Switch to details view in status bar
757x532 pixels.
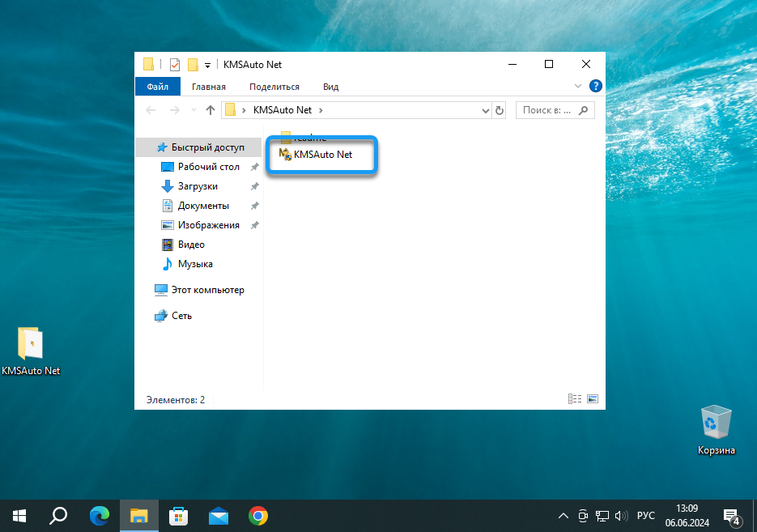(575, 398)
